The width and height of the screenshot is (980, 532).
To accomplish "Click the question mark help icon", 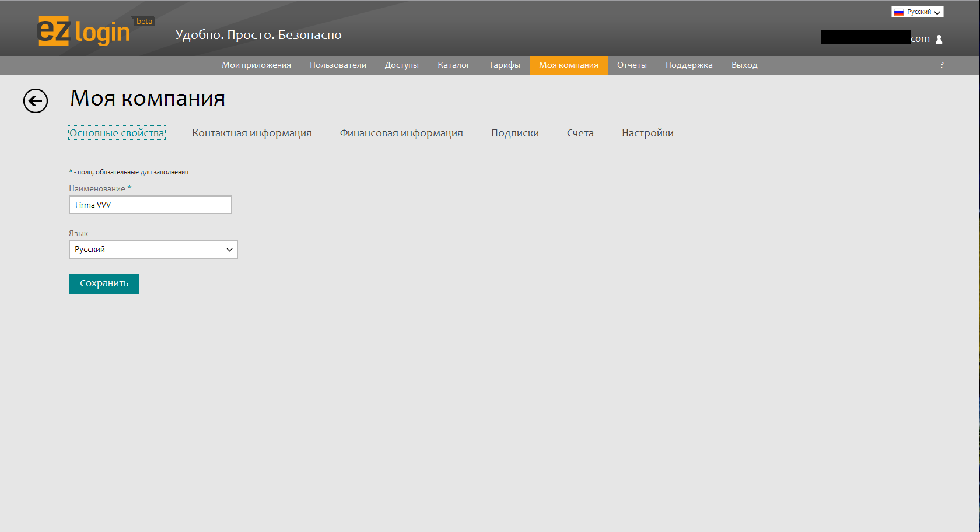I will 942,65.
